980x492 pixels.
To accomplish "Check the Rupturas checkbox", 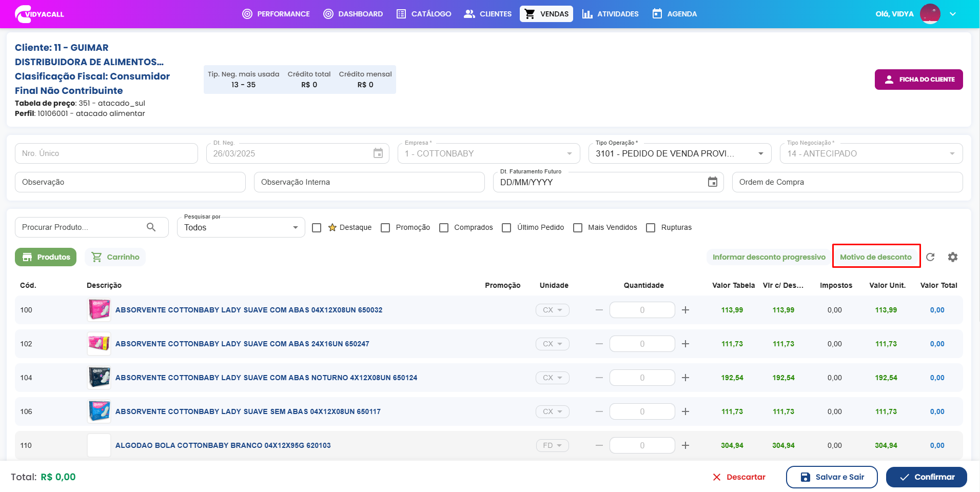I will point(651,228).
